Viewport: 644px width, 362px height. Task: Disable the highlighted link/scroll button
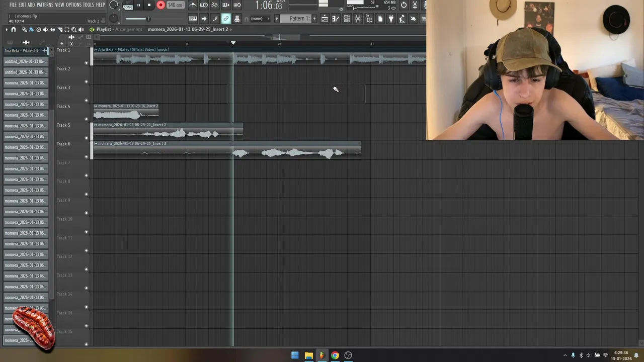pyautogui.click(x=226, y=19)
